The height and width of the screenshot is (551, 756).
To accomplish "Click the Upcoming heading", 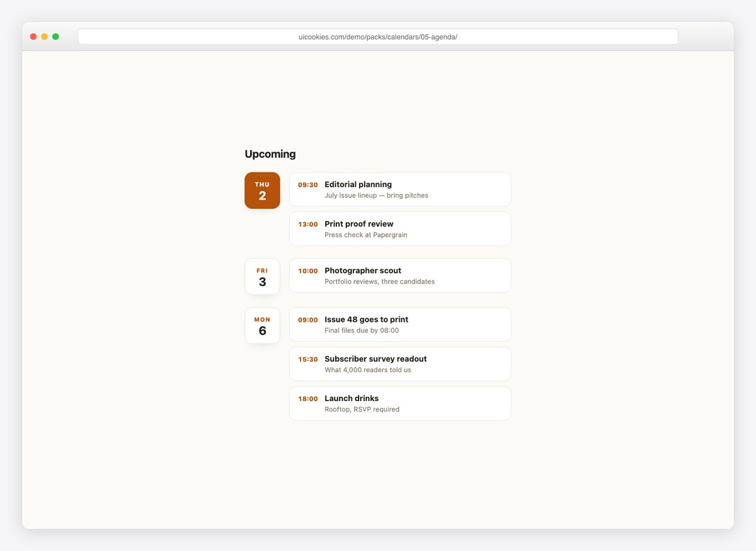I will (x=270, y=154).
